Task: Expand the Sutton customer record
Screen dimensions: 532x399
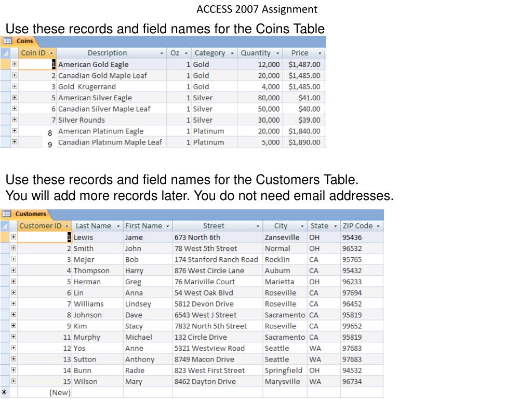Action: (13, 359)
